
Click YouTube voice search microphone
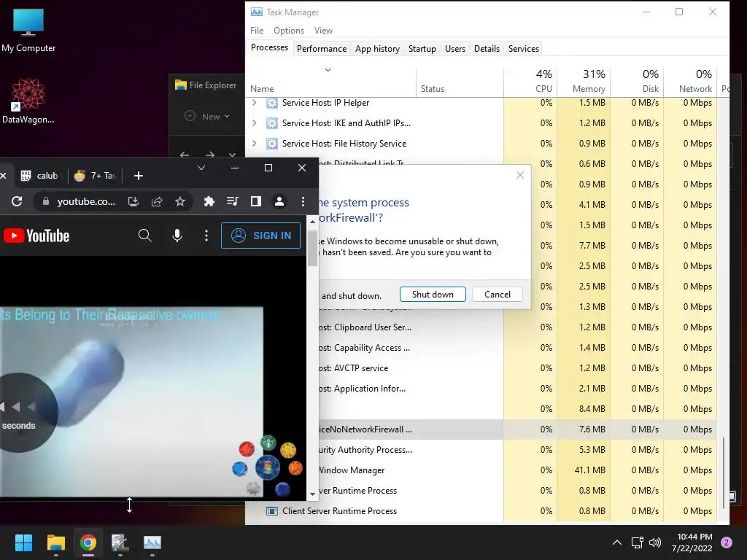click(177, 236)
